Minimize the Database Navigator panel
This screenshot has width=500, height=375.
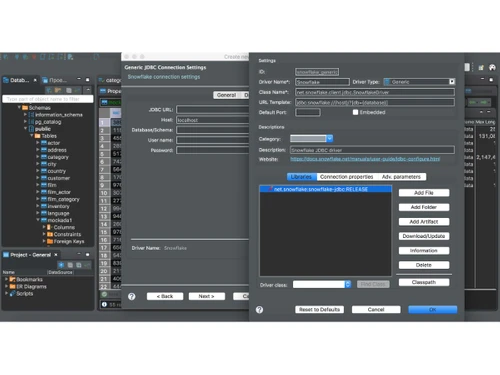click(79, 79)
